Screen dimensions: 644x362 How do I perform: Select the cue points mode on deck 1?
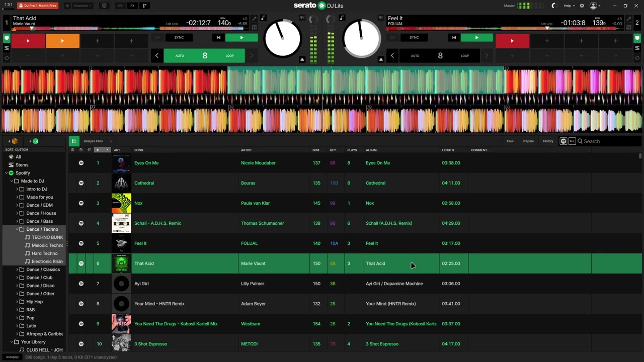pyautogui.click(x=7, y=38)
